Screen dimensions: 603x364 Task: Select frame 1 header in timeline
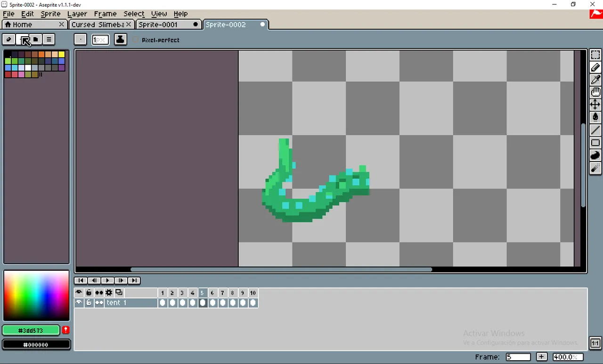pyautogui.click(x=163, y=293)
